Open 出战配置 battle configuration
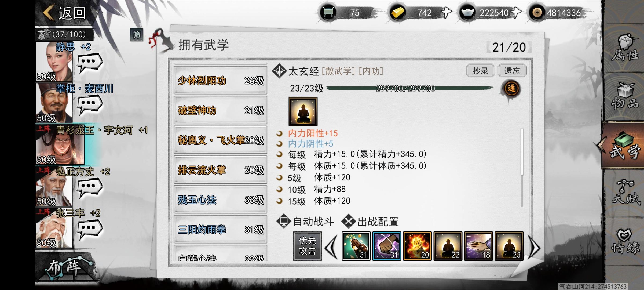 370,222
